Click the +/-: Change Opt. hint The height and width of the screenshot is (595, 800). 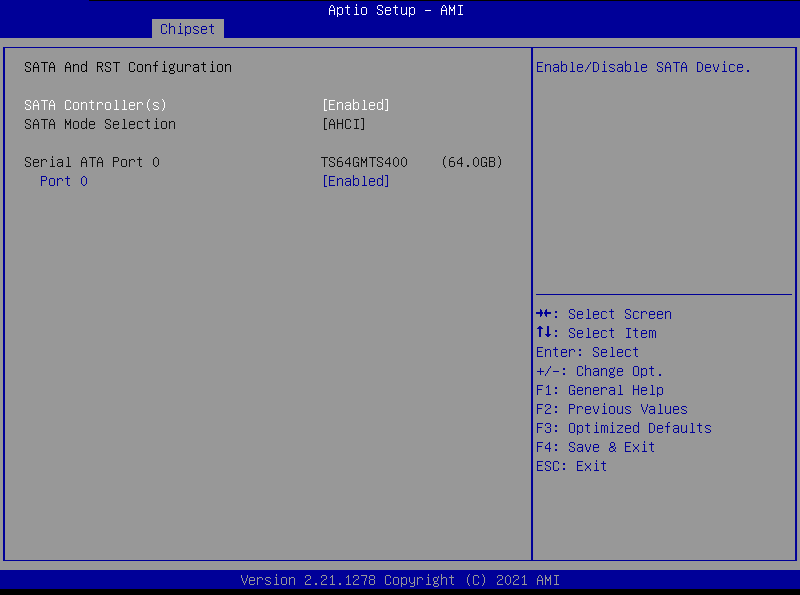(599, 371)
